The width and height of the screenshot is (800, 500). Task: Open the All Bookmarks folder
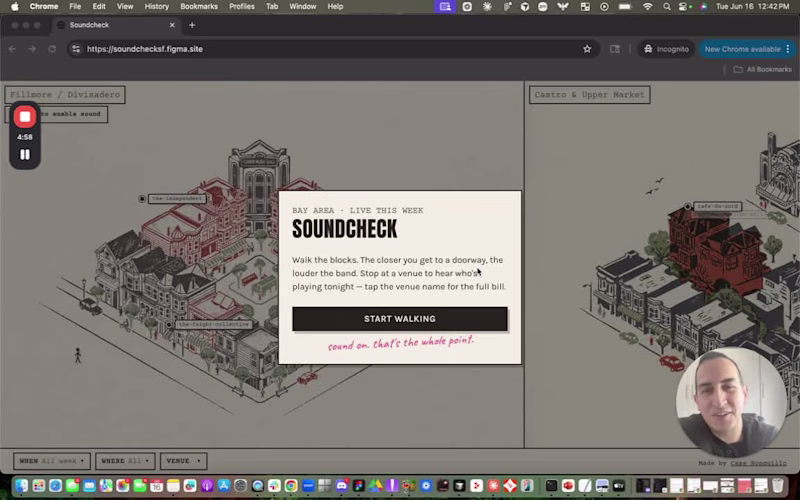pyautogui.click(x=762, y=69)
